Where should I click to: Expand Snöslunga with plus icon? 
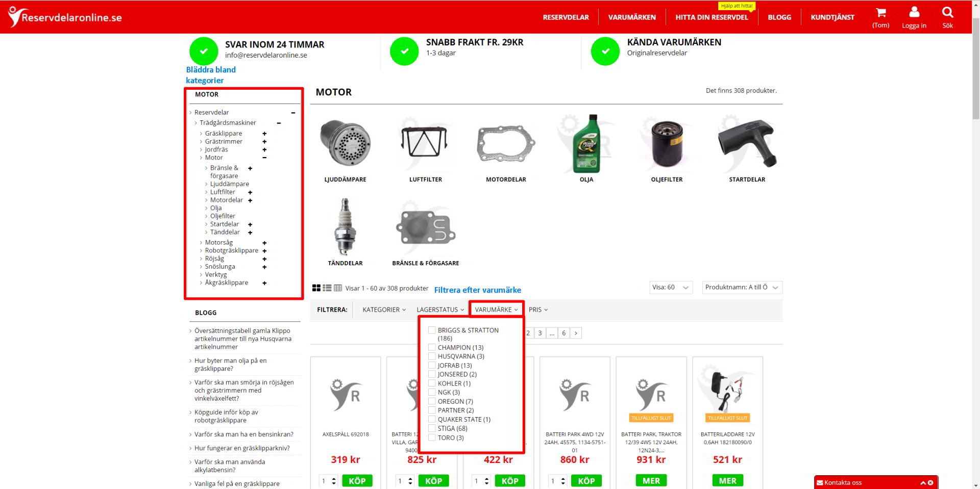264,267
